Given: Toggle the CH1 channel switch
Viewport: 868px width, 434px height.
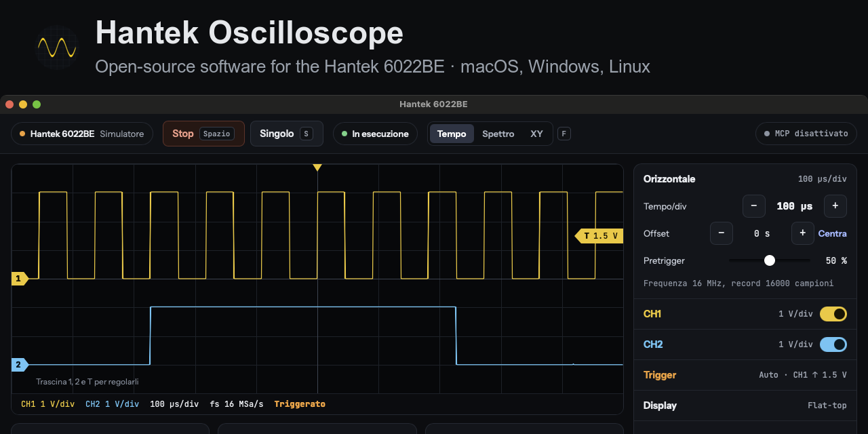Looking at the screenshot, I should pos(833,314).
